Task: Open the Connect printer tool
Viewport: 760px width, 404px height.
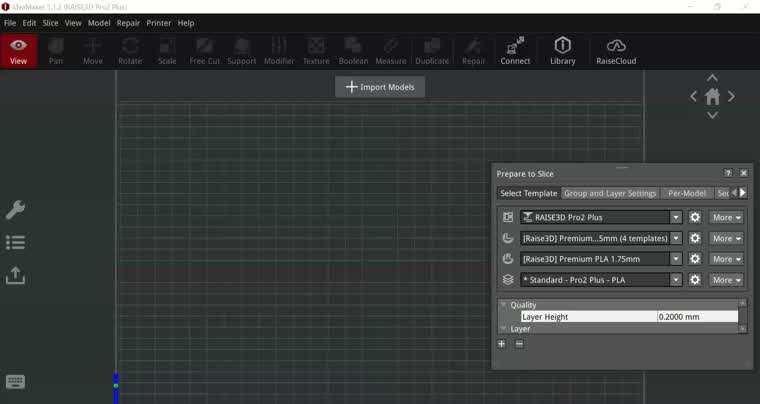Action: pos(515,51)
